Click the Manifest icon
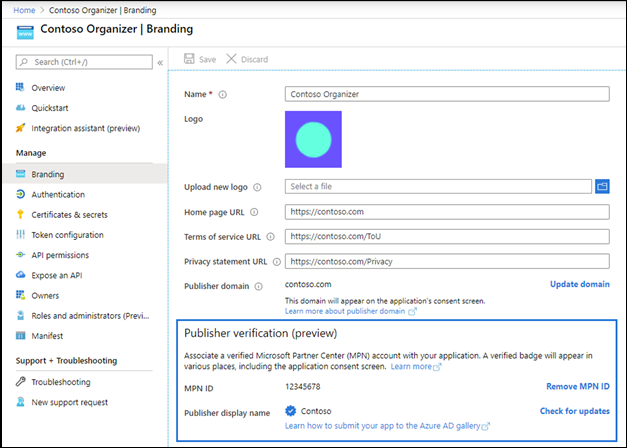627x448 pixels. coord(20,336)
